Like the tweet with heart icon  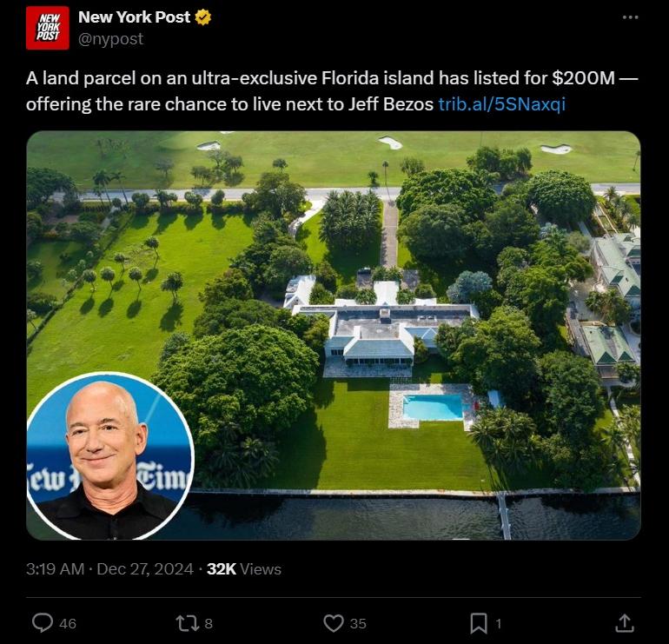[x=334, y=623]
